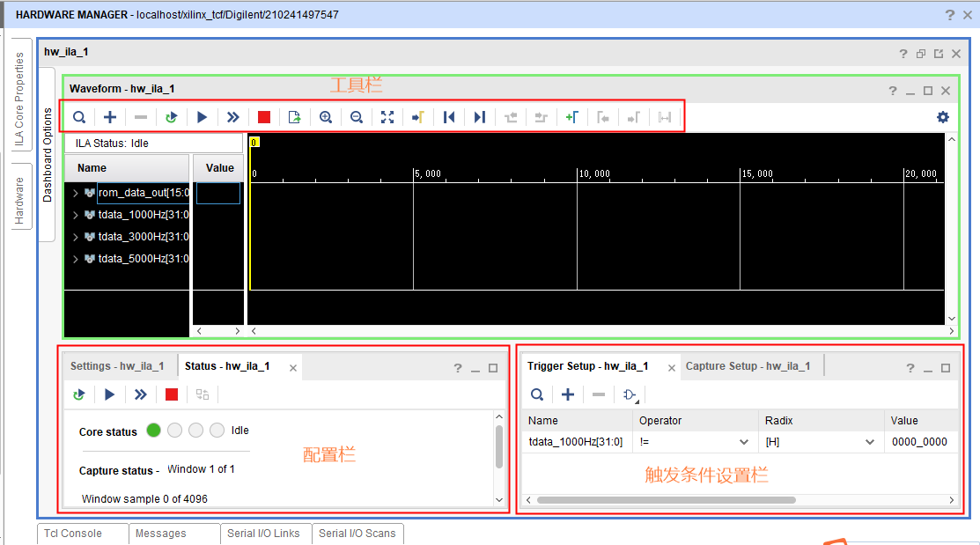
Task: Click the Search icon in the waveform toolbar
Action: coord(79,117)
